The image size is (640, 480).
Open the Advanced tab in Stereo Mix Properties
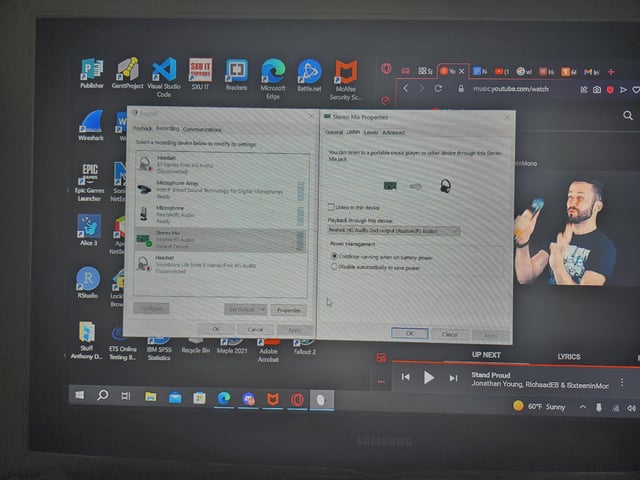tap(393, 132)
